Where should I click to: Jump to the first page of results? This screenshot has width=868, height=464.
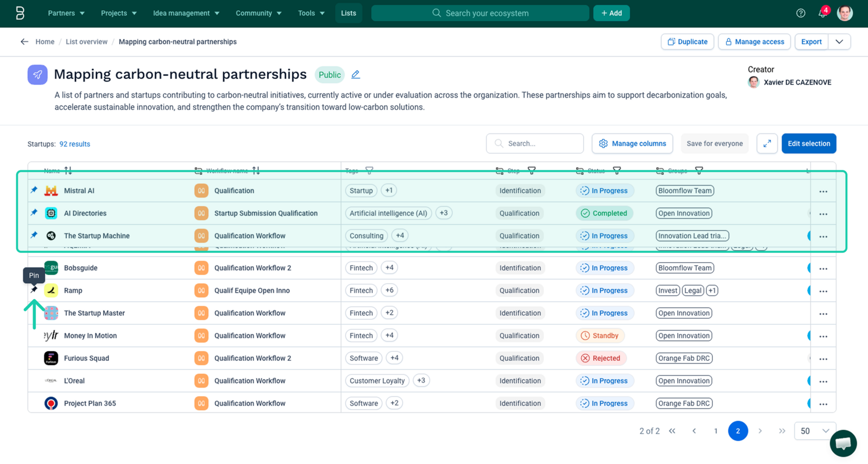pyautogui.click(x=672, y=431)
